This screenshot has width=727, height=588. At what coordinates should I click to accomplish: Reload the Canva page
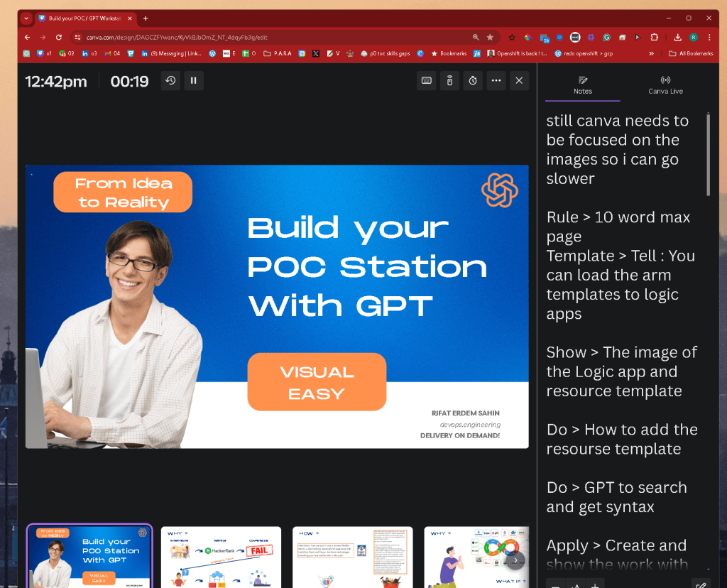[x=58, y=37]
